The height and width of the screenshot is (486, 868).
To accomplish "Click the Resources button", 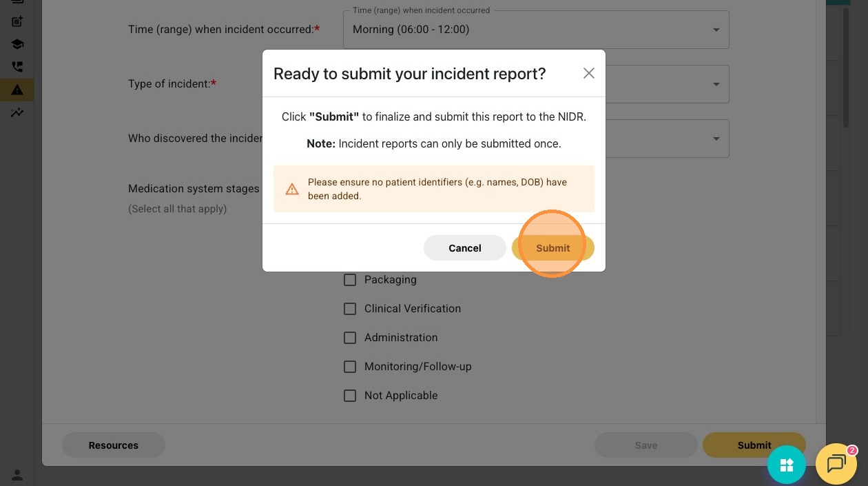I will [114, 445].
